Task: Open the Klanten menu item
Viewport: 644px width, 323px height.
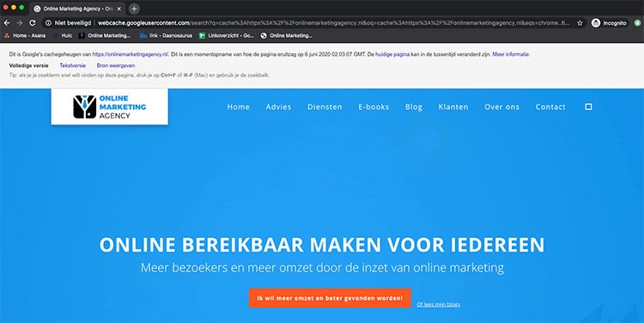Action: (x=453, y=107)
